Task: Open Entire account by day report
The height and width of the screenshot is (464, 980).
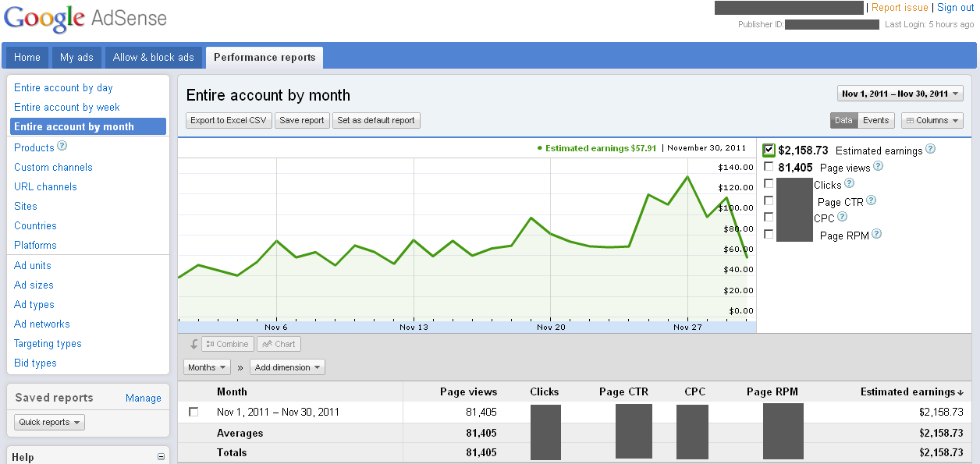Action: (x=63, y=88)
